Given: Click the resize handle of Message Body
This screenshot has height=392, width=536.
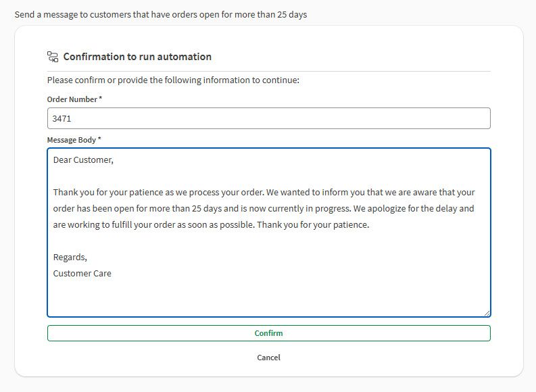Looking at the screenshot, I should [487, 313].
